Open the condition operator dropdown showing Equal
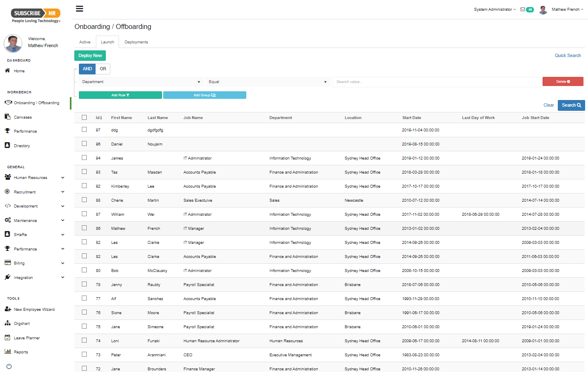This screenshot has height=372, width=588. pyautogui.click(x=268, y=81)
